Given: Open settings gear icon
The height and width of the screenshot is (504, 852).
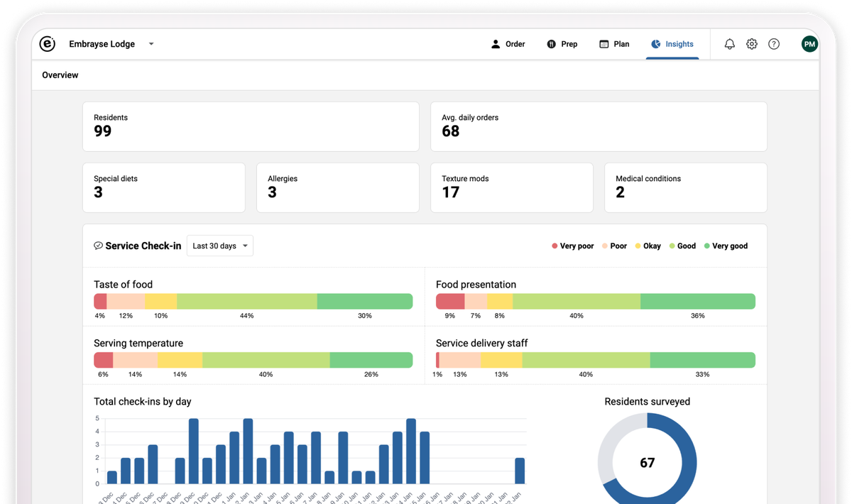Looking at the screenshot, I should point(752,44).
